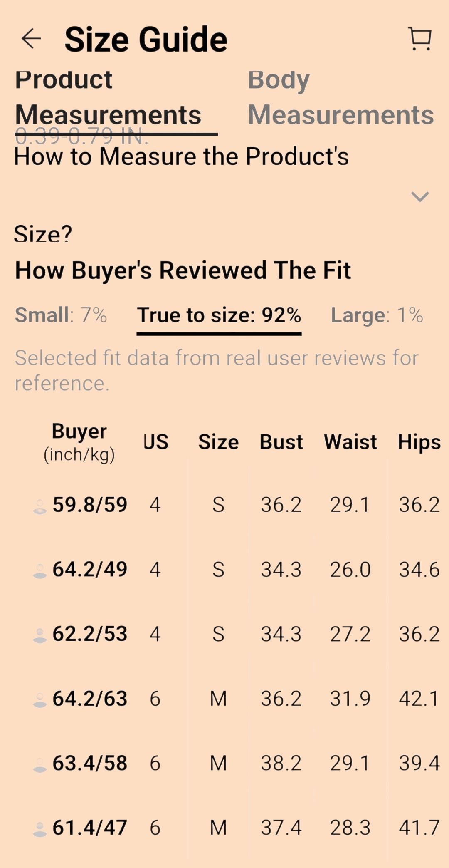Click avatar icon beside buyer 64.2/49
Viewport: 449px width, 868px height.
40,571
